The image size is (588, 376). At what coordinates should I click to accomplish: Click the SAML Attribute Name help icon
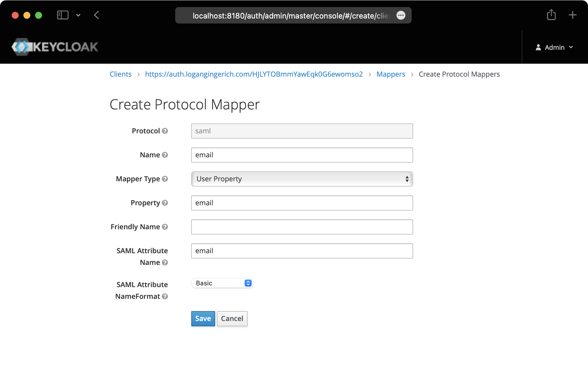click(165, 262)
